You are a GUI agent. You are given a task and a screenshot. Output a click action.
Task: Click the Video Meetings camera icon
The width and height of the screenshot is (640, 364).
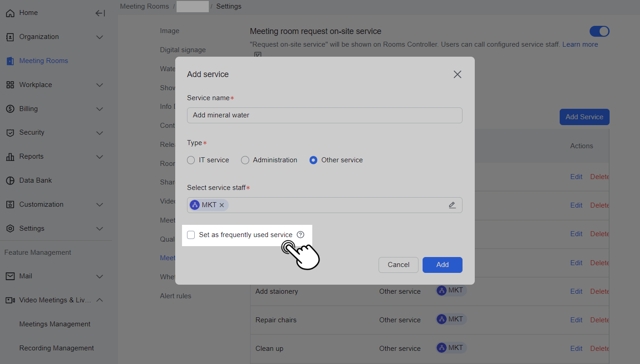pyautogui.click(x=10, y=300)
